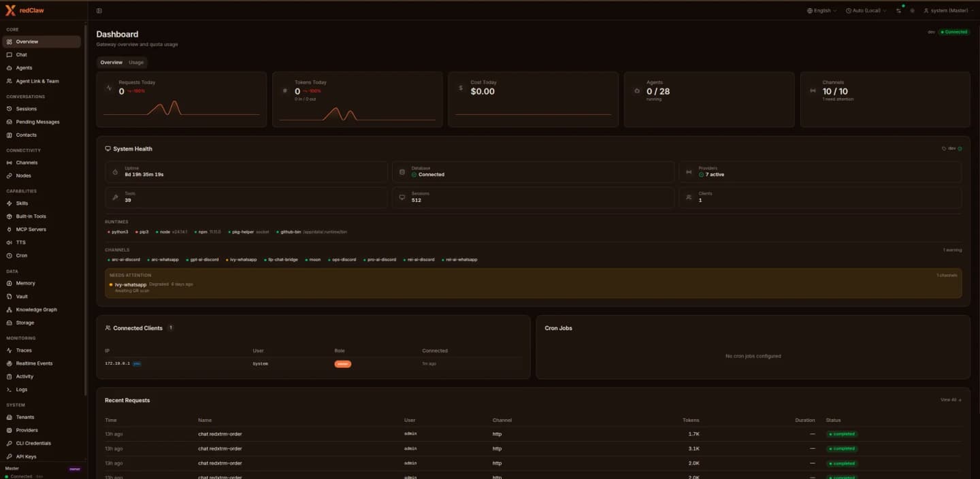Open the Overview page in sidebar
This screenshot has width=980, height=479.
(42, 42)
